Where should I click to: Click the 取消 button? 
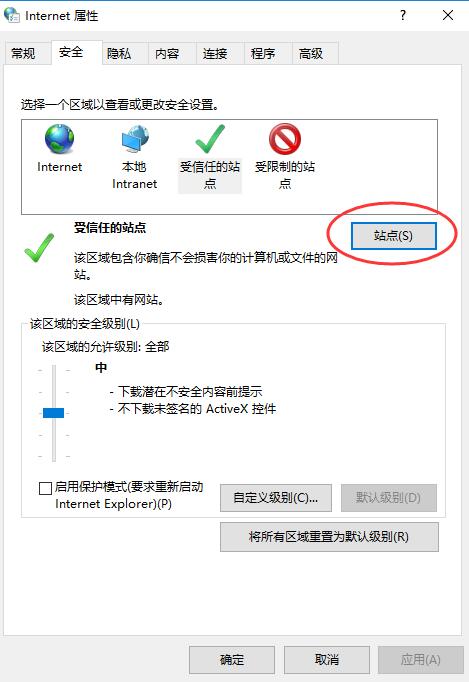click(327, 660)
